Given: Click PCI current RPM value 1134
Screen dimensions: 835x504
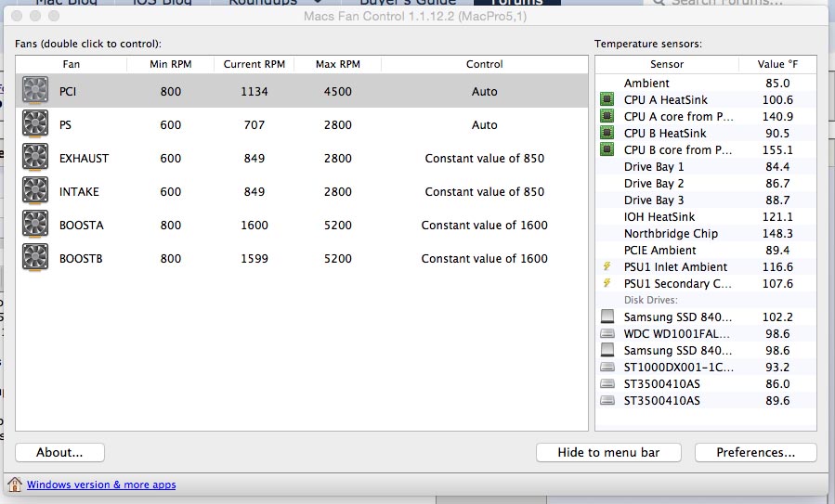Looking at the screenshot, I should click(254, 92).
